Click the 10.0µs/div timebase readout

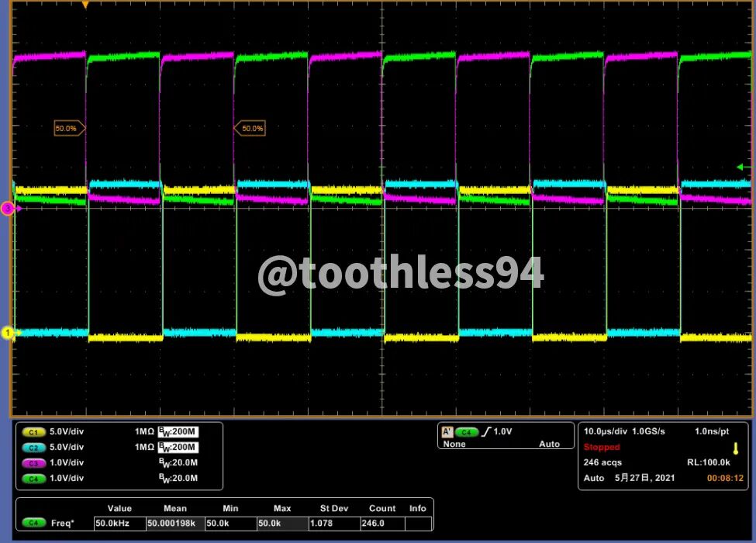(x=606, y=431)
